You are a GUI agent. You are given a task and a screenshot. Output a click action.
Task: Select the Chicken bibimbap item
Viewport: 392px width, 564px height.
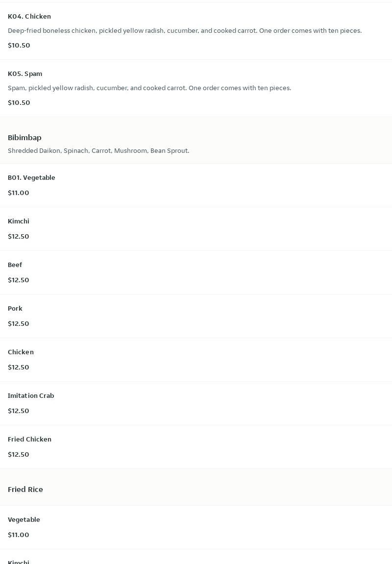[21, 352]
